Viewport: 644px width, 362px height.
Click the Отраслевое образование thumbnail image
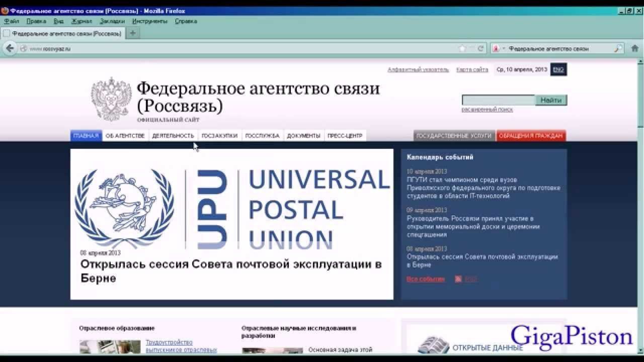pyautogui.click(x=110, y=347)
